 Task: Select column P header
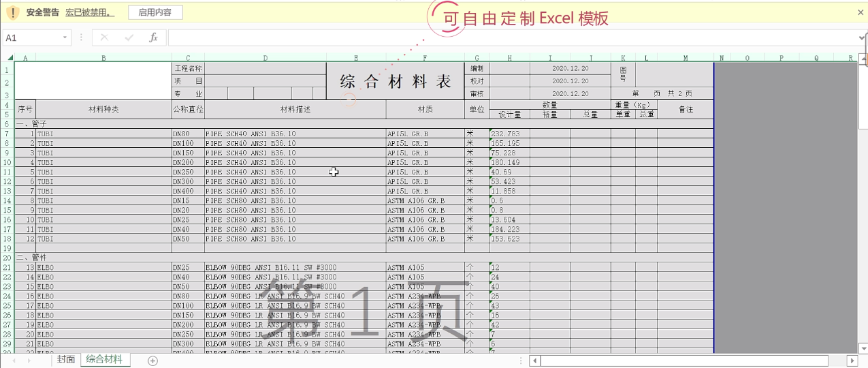781,58
